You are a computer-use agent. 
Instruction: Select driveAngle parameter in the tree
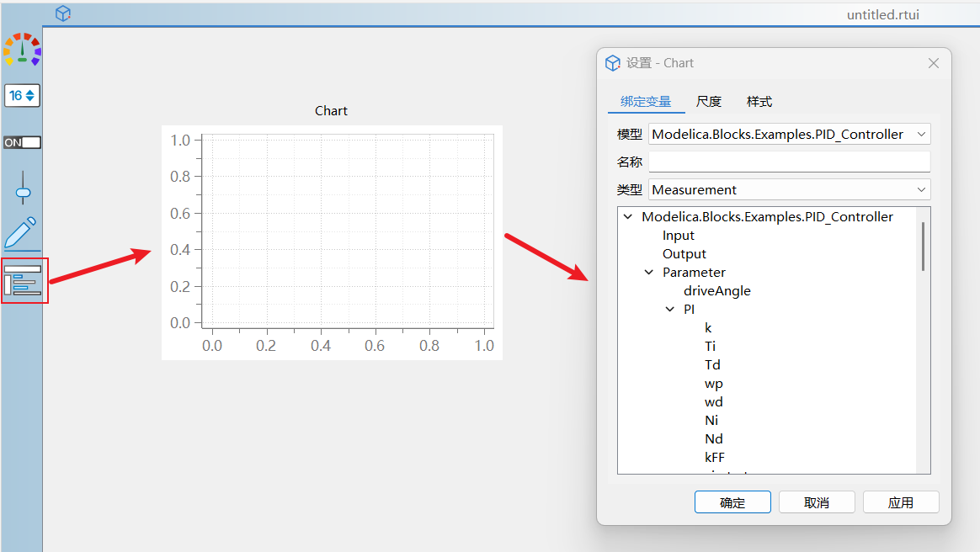(x=716, y=291)
